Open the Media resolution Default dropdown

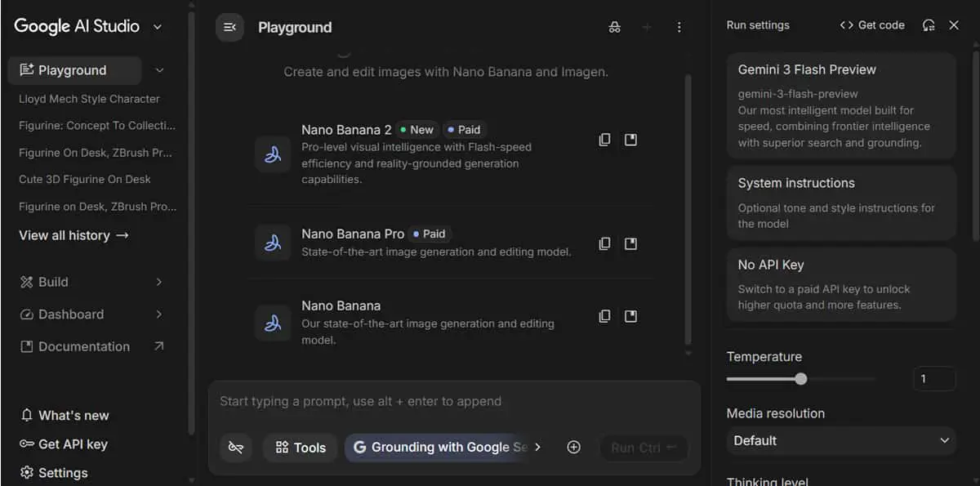click(841, 440)
